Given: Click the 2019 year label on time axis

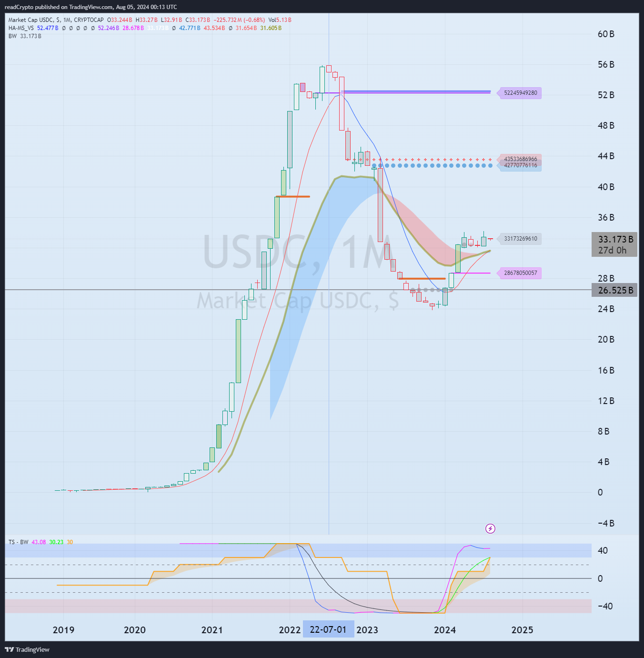Looking at the screenshot, I should [63, 630].
